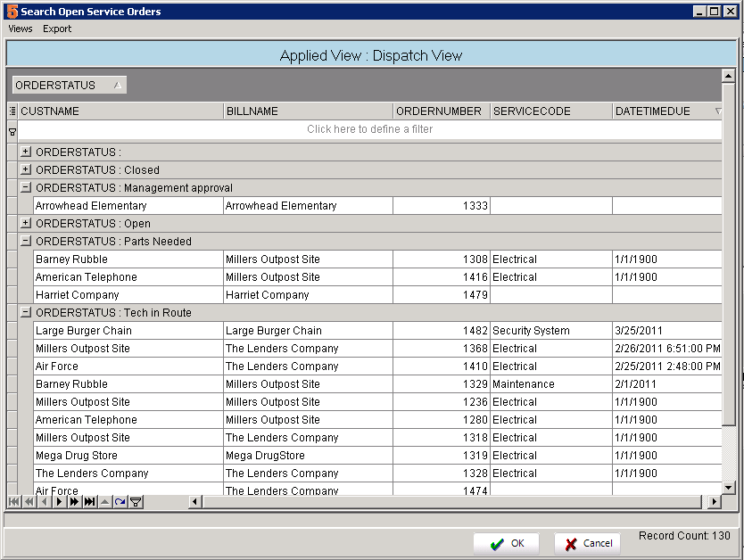
Task: Select Arrowhead Elementary customer cell
Action: (x=128, y=206)
